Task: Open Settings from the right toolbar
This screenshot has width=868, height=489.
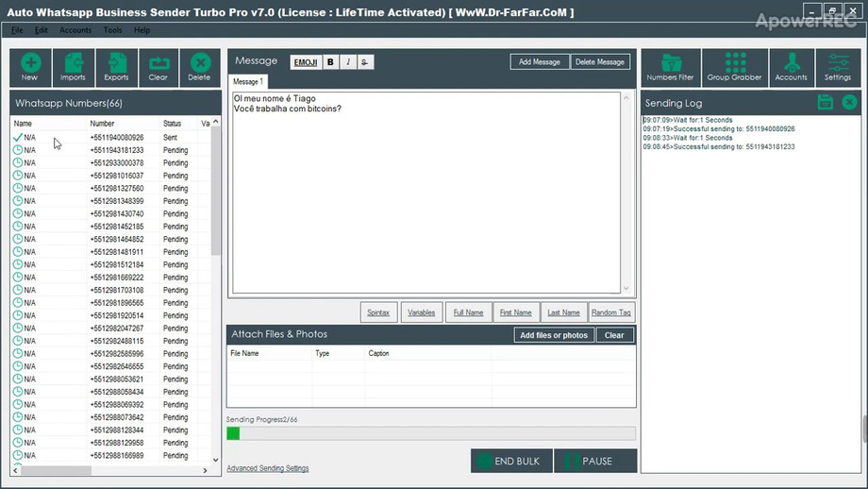Action: (838, 67)
